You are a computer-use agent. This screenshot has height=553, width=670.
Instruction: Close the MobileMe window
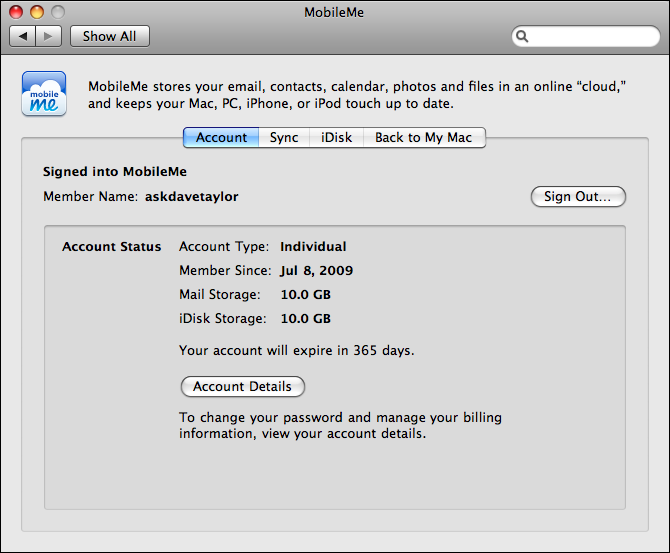pyautogui.click(x=16, y=12)
